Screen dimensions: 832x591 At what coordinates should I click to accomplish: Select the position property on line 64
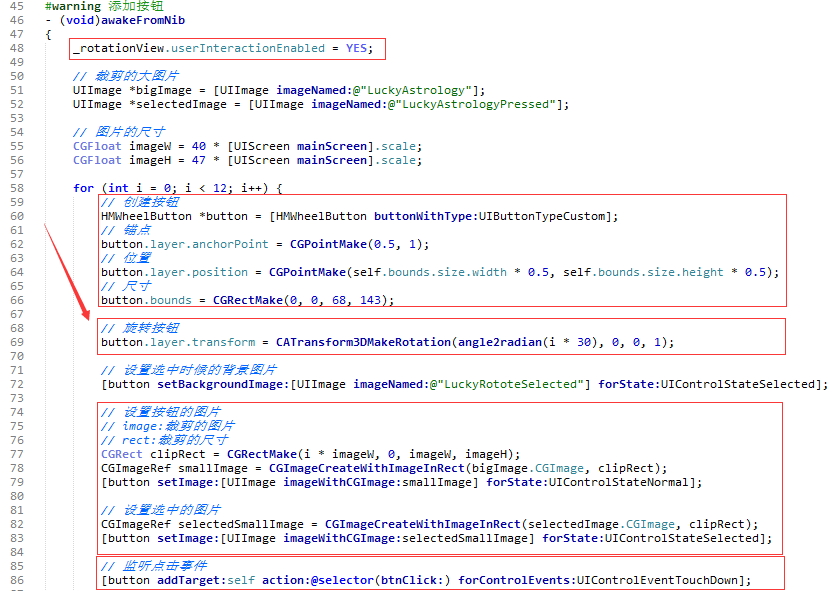220,272
